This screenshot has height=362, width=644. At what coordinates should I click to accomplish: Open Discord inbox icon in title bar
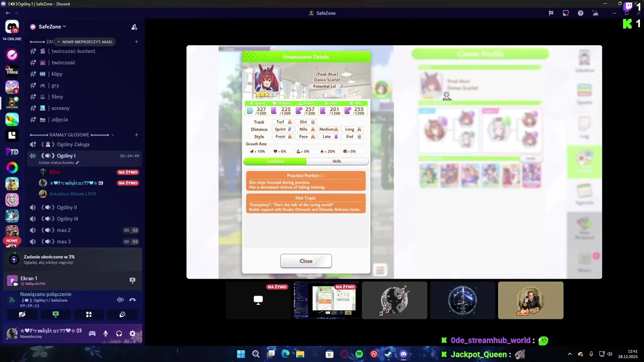pyautogui.click(x=566, y=13)
